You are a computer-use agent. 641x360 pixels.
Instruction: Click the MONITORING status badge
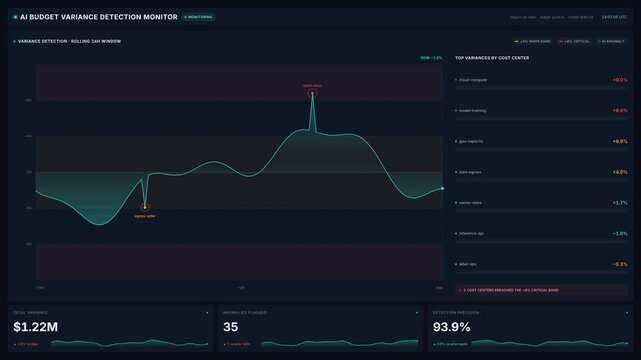click(x=199, y=17)
